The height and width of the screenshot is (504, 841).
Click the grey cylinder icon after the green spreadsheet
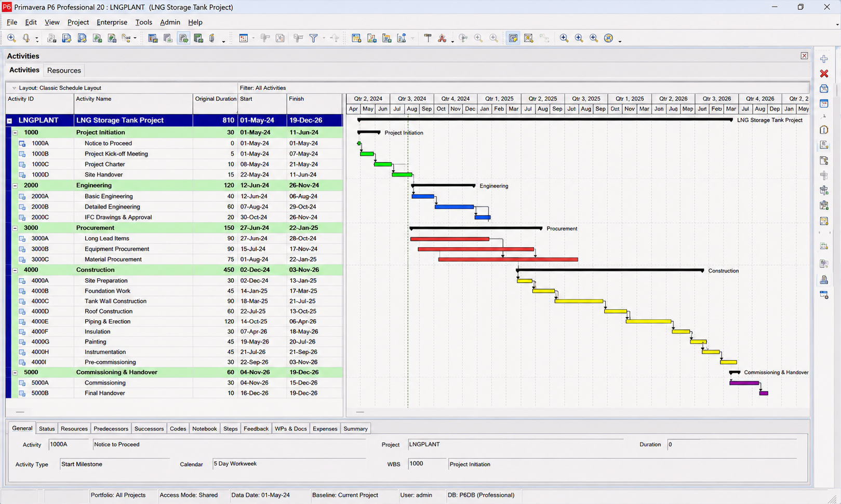click(212, 38)
